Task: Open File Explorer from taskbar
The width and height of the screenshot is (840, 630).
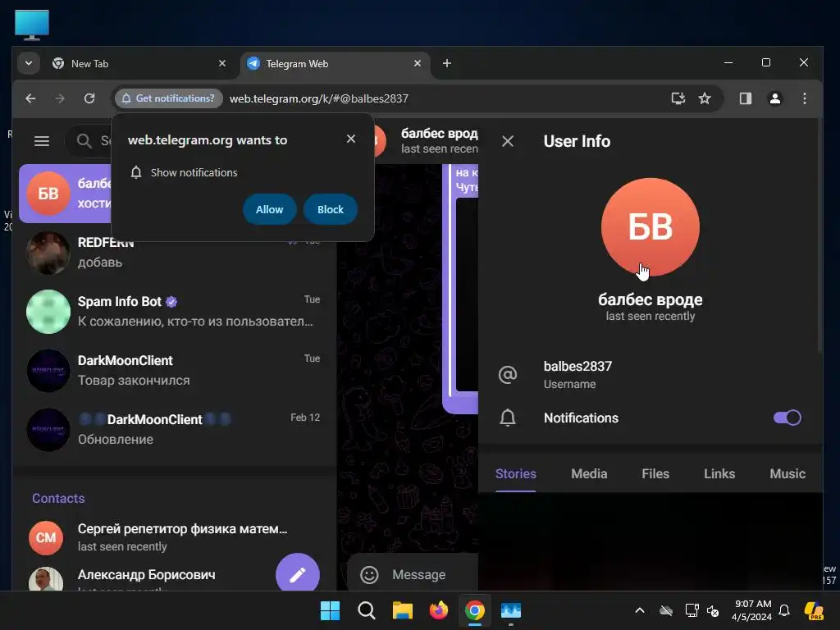Action: pos(402,610)
